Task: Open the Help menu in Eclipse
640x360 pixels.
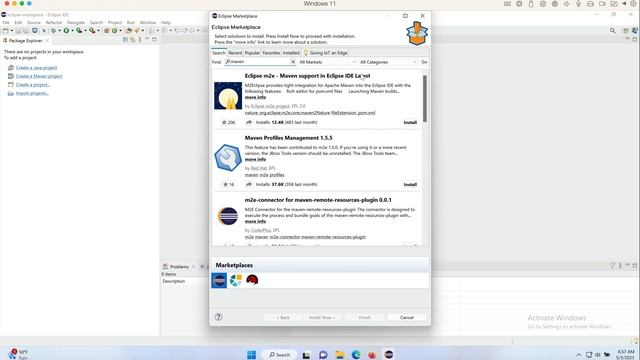Action: point(166,22)
